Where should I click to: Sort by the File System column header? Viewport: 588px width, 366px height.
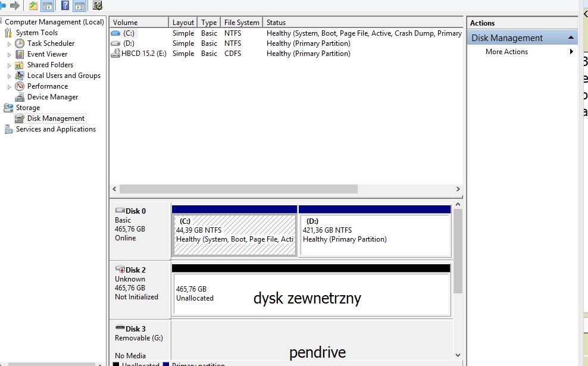[x=242, y=23]
